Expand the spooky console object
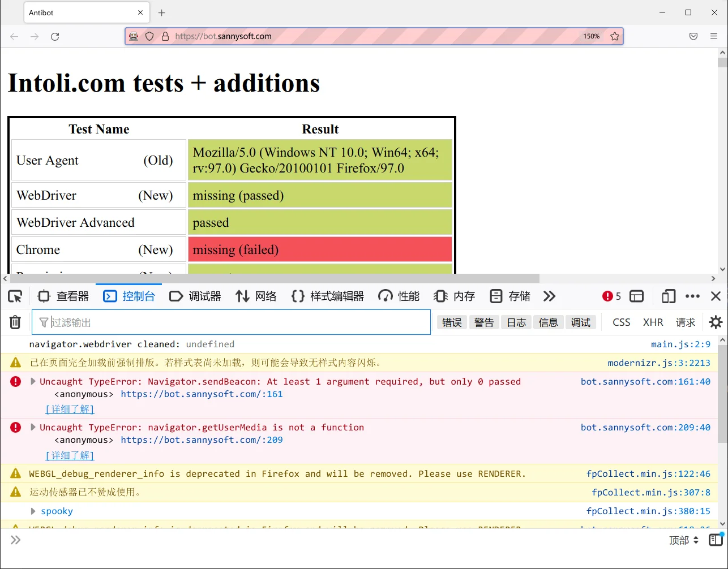 point(33,511)
